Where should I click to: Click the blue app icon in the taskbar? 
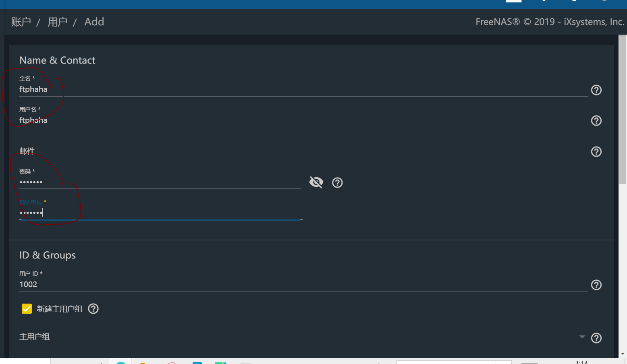click(197, 362)
